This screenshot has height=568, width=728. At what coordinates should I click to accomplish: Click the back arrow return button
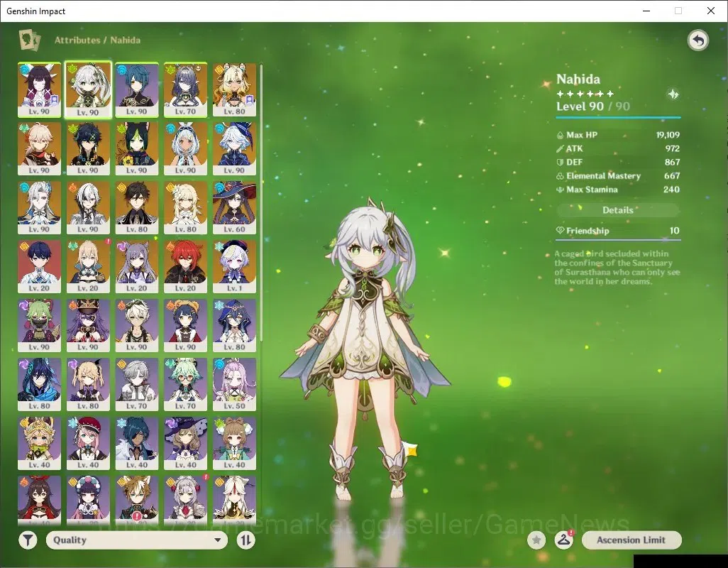point(697,40)
